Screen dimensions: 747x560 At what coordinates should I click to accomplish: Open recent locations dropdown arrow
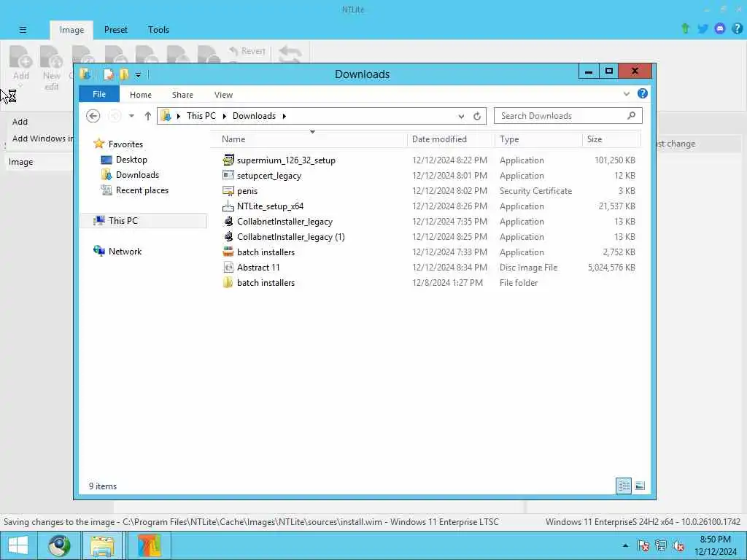131,116
